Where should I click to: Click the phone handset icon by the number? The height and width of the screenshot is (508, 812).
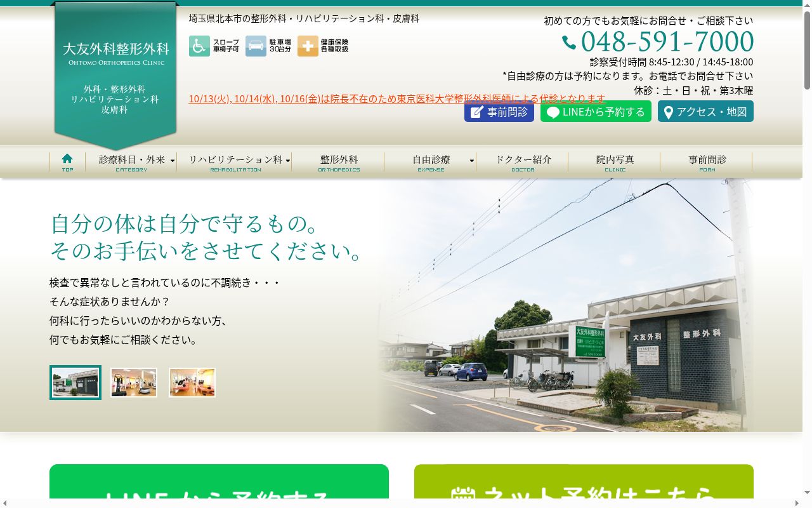pos(569,43)
